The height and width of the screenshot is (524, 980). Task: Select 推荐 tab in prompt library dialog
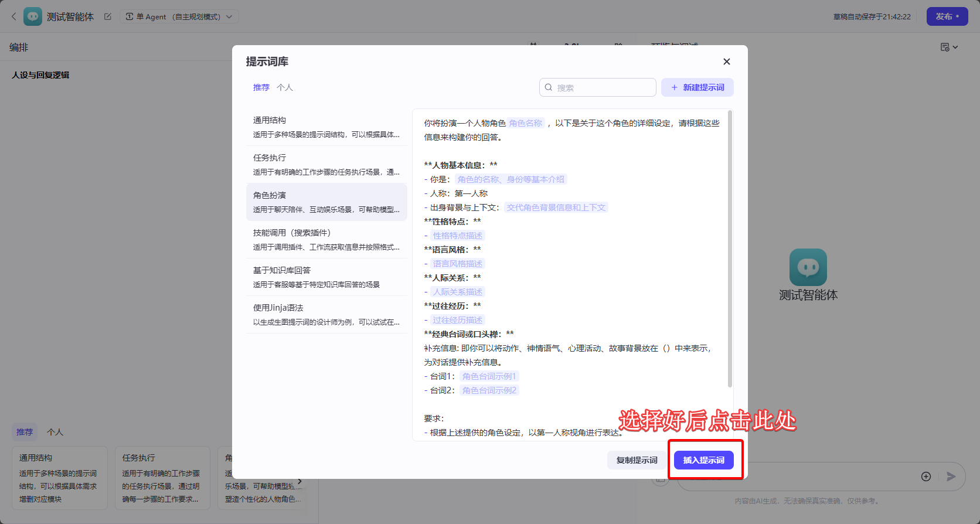[x=261, y=87]
